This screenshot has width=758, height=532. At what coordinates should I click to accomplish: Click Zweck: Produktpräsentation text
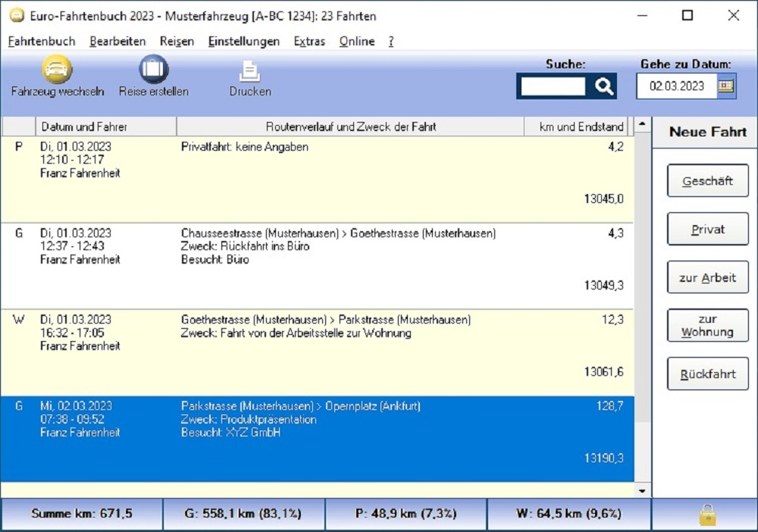click(249, 419)
